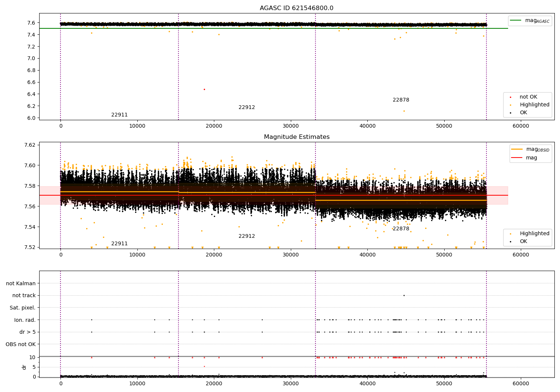Viewport: 560px width, 392px height.
Task: Click the rotated 'dr' y-axis label
Action: click(x=24, y=367)
